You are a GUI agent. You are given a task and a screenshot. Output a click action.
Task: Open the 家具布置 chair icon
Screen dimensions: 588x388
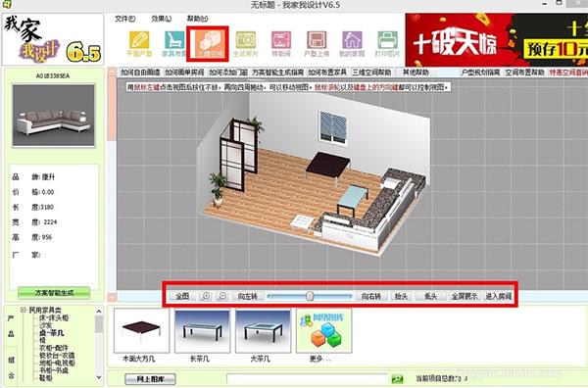tap(174, 40)
